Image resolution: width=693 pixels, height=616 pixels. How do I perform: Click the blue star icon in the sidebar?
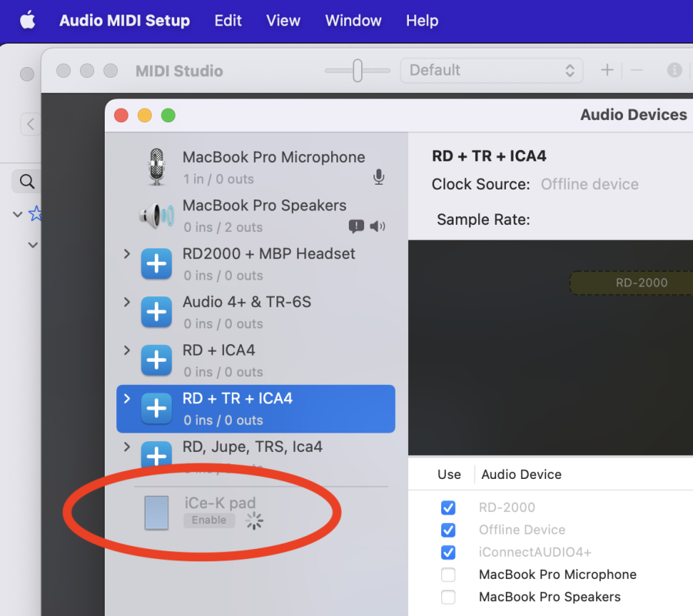[35, 213]
